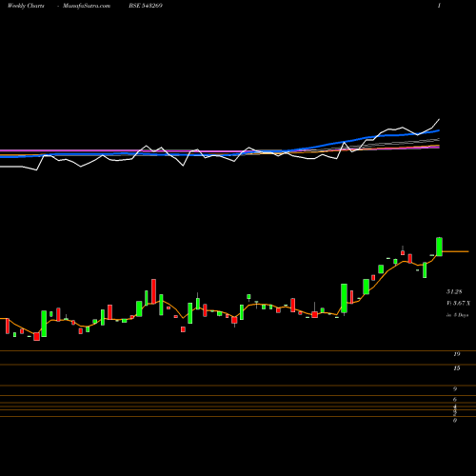Click the "V: 3.67 X" volume text
Image resolution: width=476 pixels, height=476 pixels.
(458, 303)
